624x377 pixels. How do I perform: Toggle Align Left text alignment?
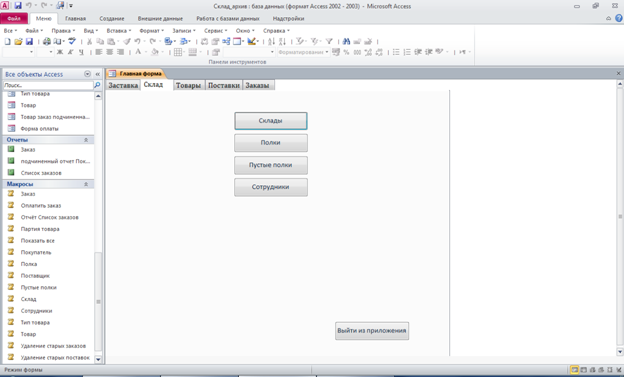pos(99,52)
